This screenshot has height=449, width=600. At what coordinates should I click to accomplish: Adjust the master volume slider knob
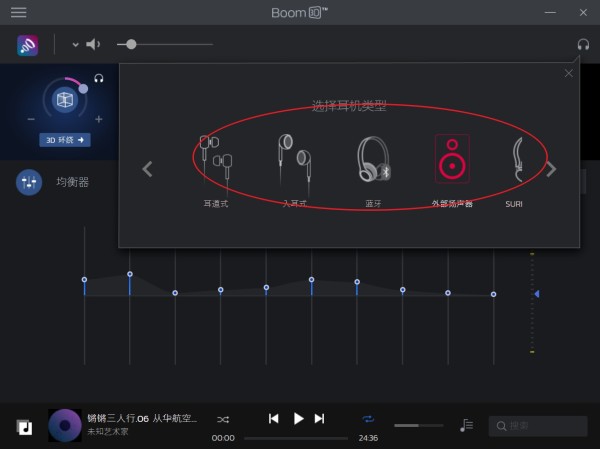point(131,44)
